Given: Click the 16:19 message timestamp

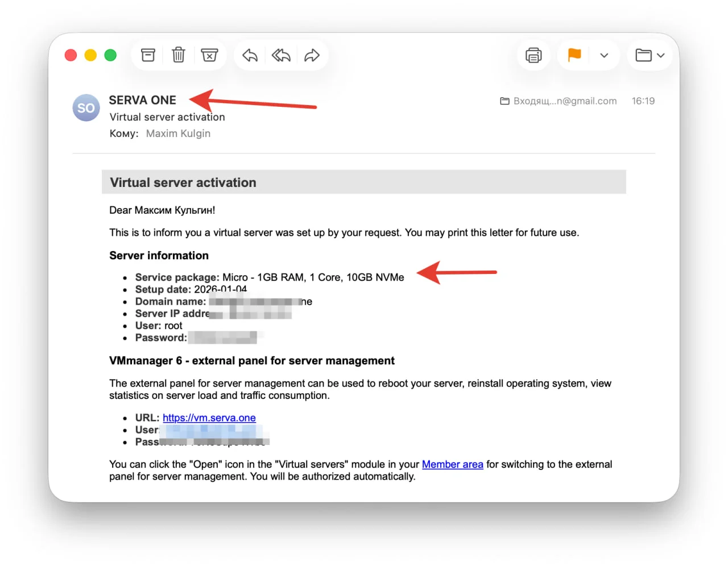Looking at the screenshot, I should point(643,101).
